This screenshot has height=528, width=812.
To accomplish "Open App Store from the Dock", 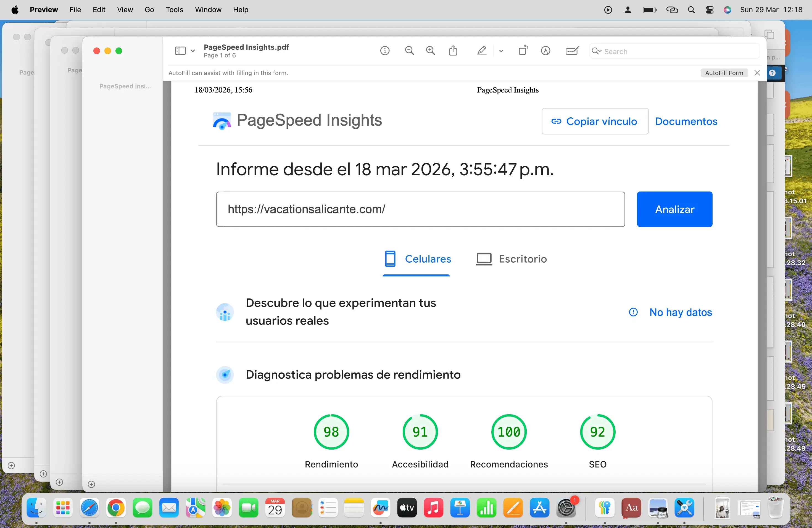I will 540,508.
